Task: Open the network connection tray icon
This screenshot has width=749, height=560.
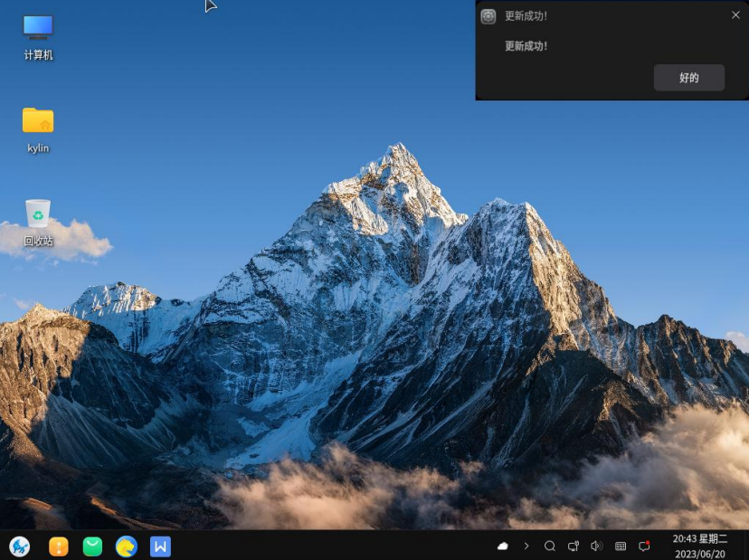Action: coord(574,546)
